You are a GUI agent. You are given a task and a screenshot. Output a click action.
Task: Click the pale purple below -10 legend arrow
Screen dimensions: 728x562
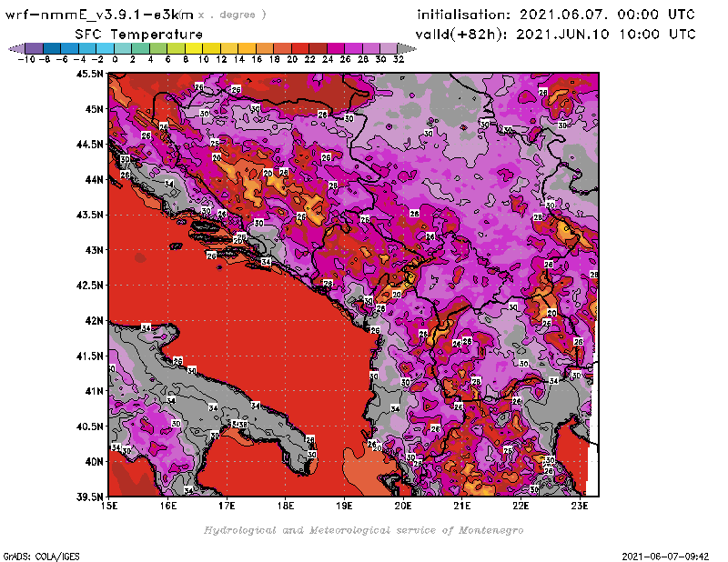coord(17,48)
